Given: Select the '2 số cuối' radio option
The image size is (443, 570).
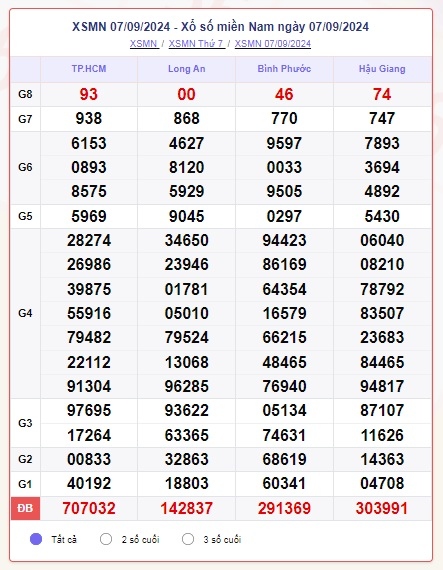Looking at the screenshot, I should pyautogui.click(x=106, y=539).
